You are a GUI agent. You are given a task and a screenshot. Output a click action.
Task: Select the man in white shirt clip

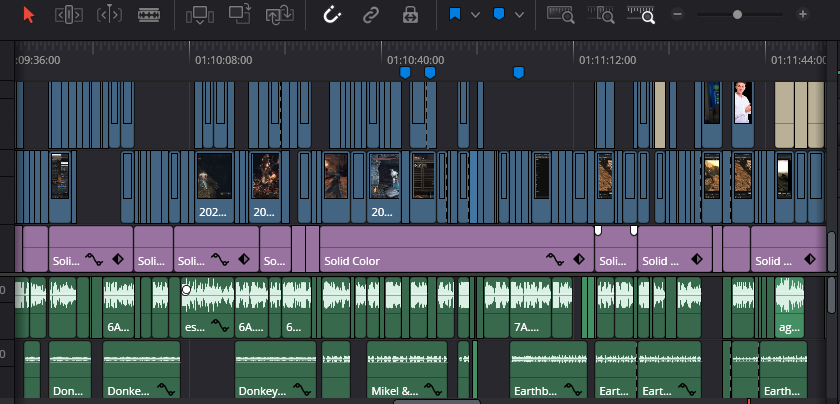point(742,115)
